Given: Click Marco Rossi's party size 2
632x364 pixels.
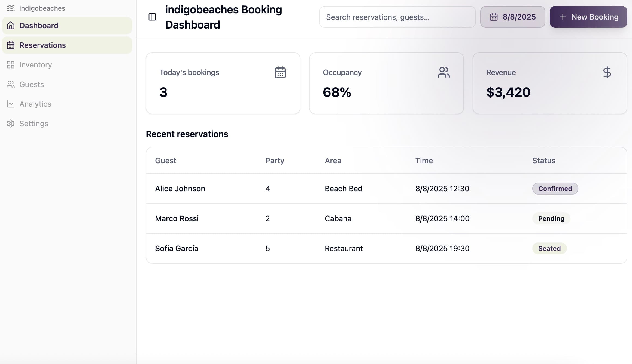Looking at the screenshot, I should (x=268, y=218).
